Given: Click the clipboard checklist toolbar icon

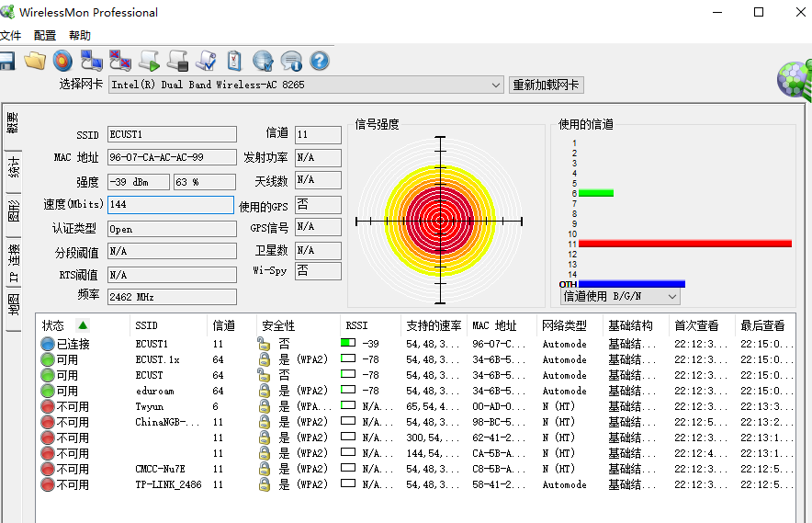Looking at the screenshot, I should click(x=234, y=61).
